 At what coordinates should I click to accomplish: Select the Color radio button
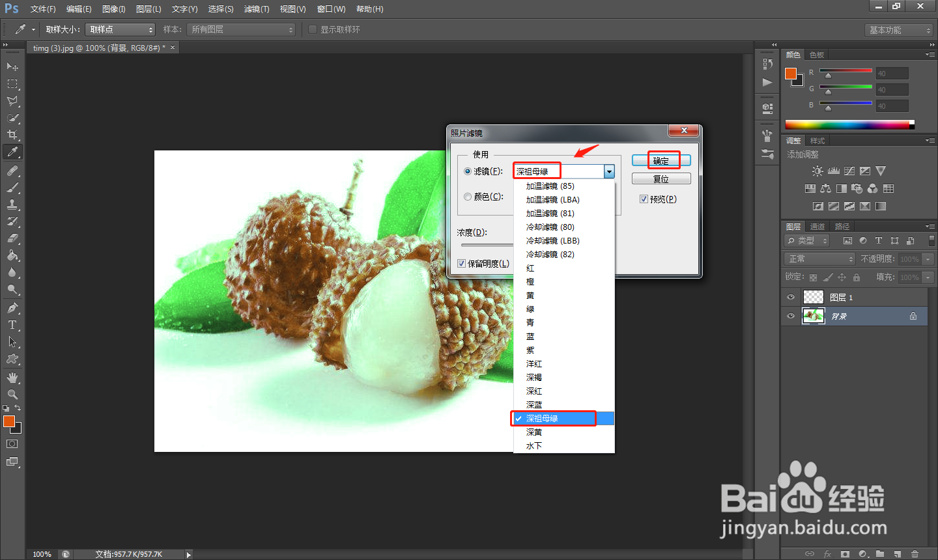tap(468, 197)
